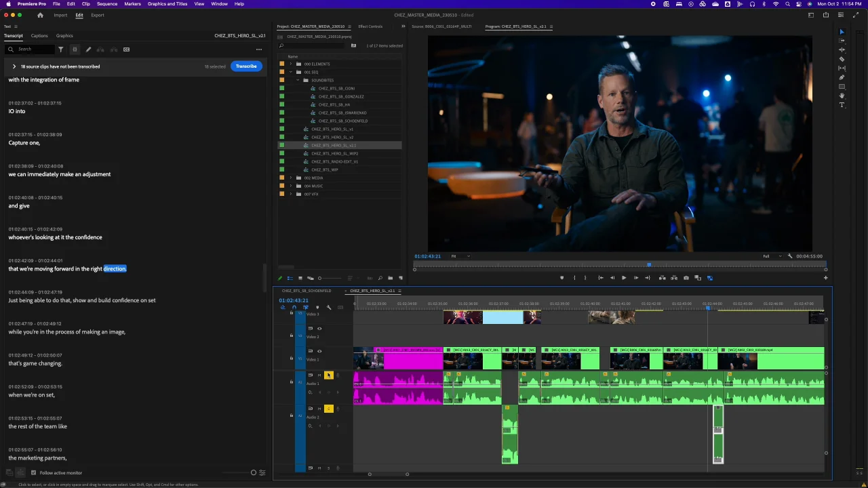Collapse the SOUNDBITES bin
Screen dimensions: 868x488
click(297, 80)
